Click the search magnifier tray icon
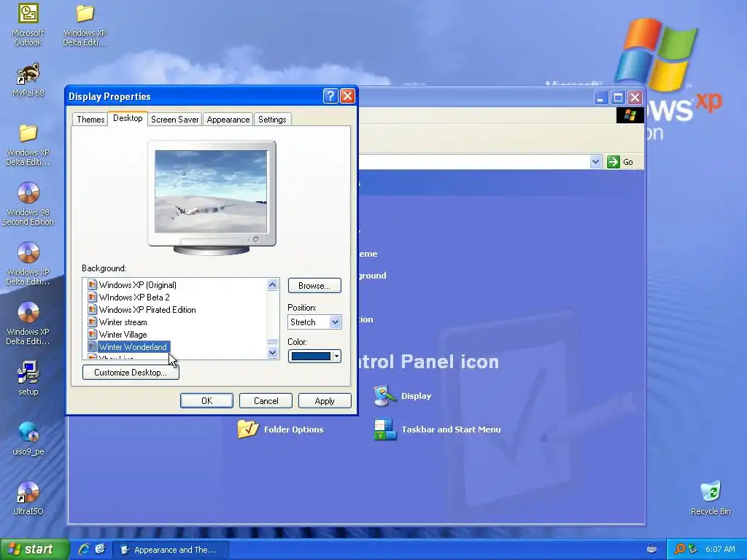The image size is (747, 560). tap(679, 549)
